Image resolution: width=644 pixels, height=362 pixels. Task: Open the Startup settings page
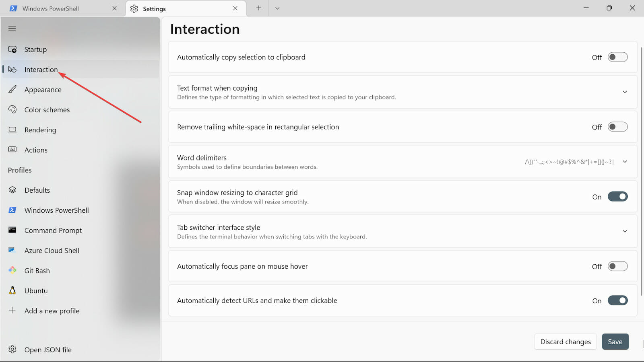(80, 49)
